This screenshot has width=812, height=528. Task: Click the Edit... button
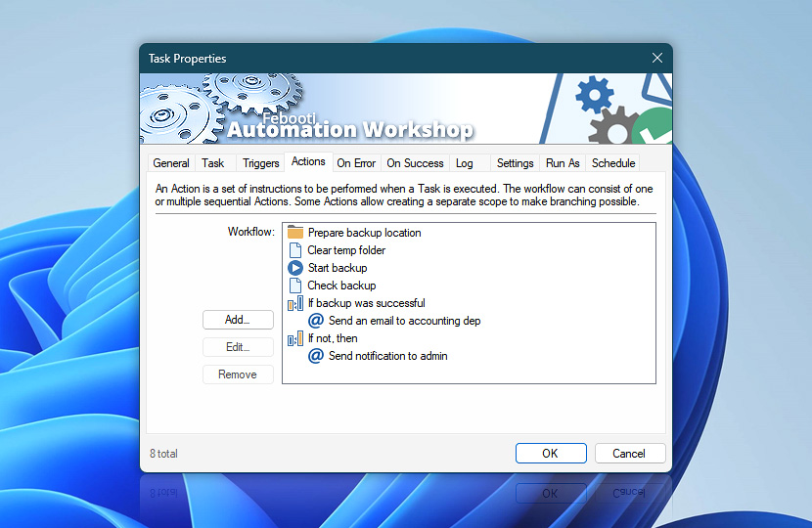click(x=238, y=347)
